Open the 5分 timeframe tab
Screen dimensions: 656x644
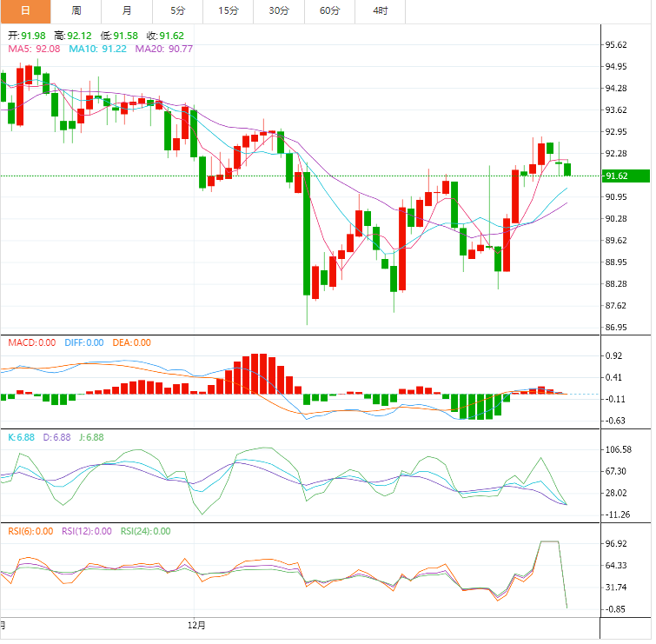(x=177, y=11)
